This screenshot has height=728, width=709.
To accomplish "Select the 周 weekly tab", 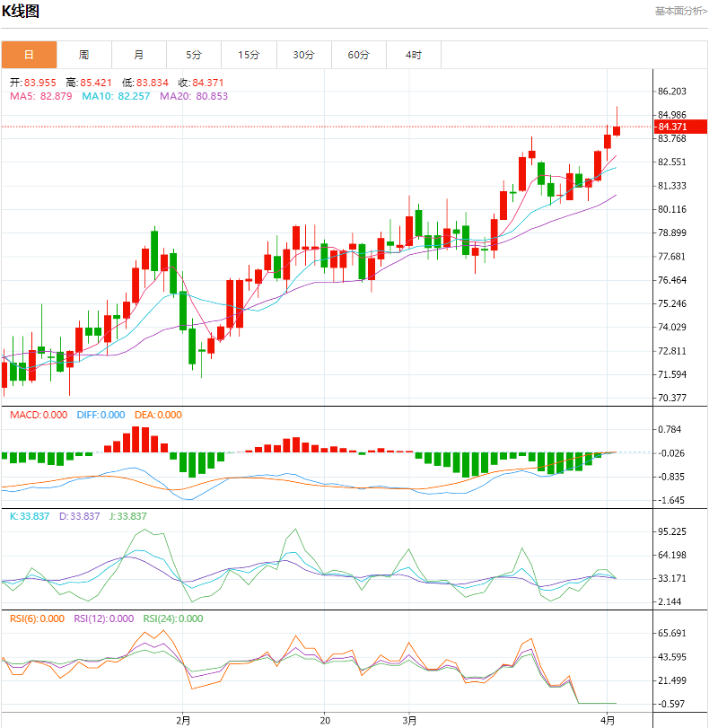I will 83,55.
